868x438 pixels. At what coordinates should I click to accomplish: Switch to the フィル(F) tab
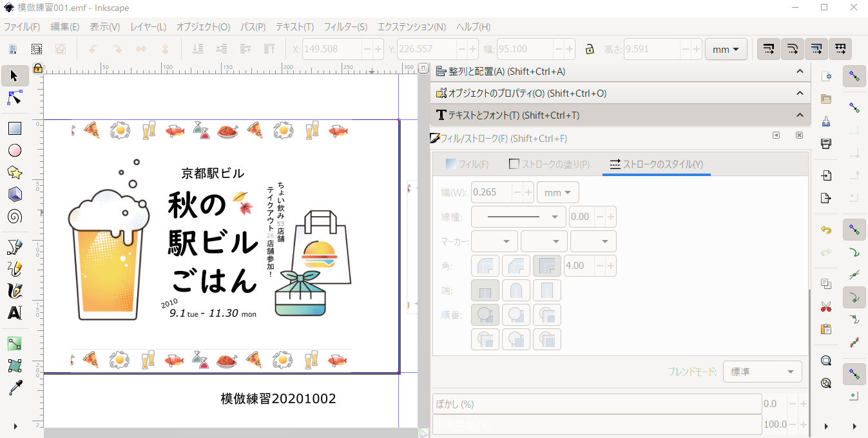(467, 164)
